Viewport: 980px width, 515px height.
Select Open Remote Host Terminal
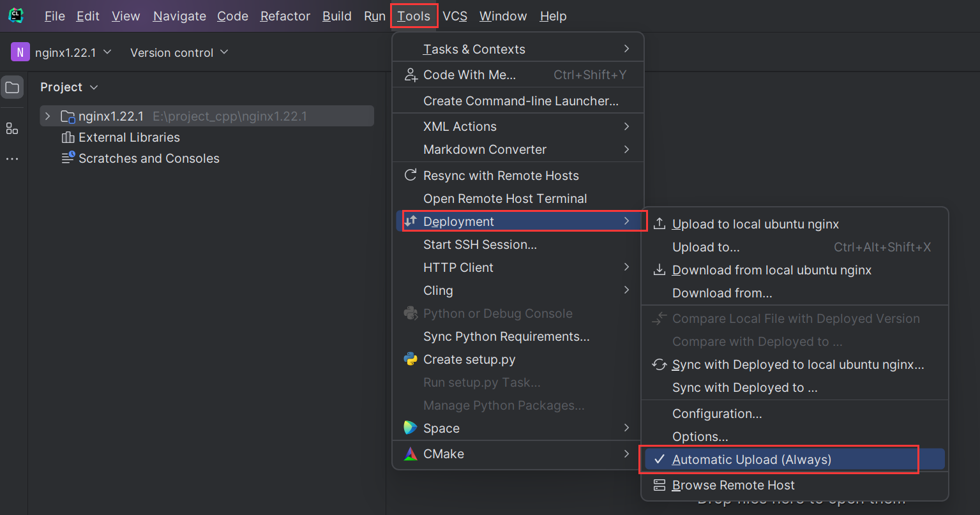[x=518, y=198]
